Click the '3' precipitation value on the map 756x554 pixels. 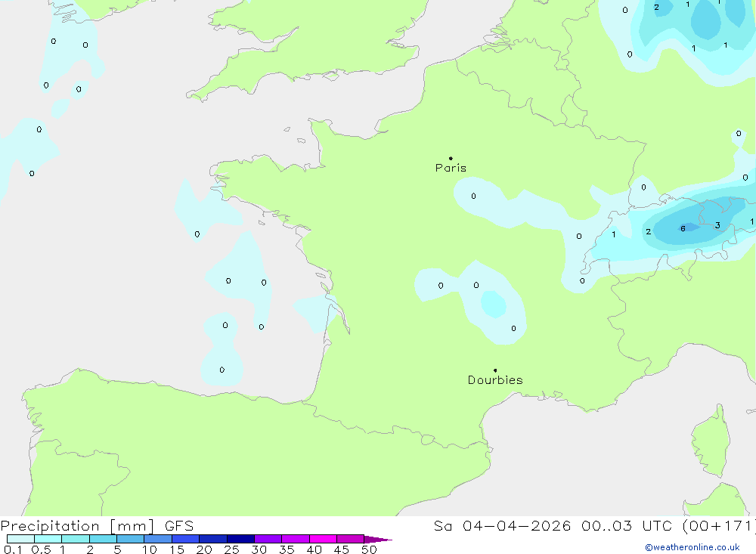pyautogui.click(x=718, y=225)
